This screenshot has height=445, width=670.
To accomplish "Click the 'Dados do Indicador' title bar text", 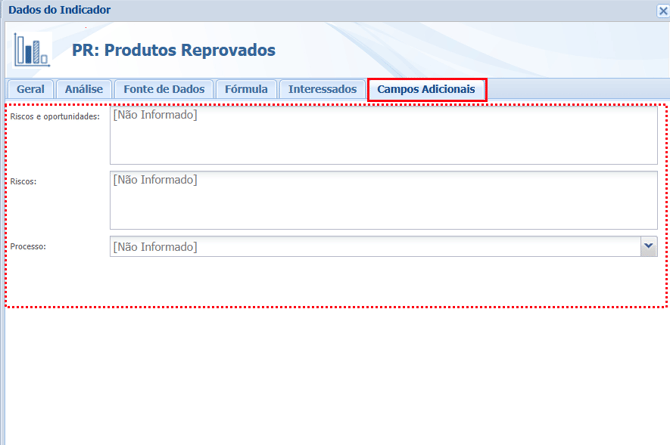I will [x=59, y=10].
